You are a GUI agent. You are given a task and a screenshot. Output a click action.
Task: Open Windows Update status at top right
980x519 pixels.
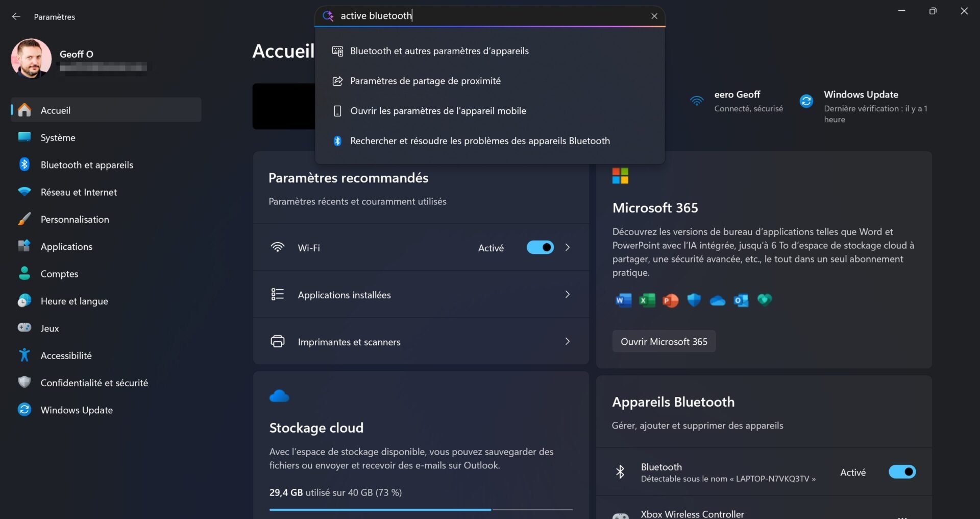pyautogui.click(x=864, y=106)
